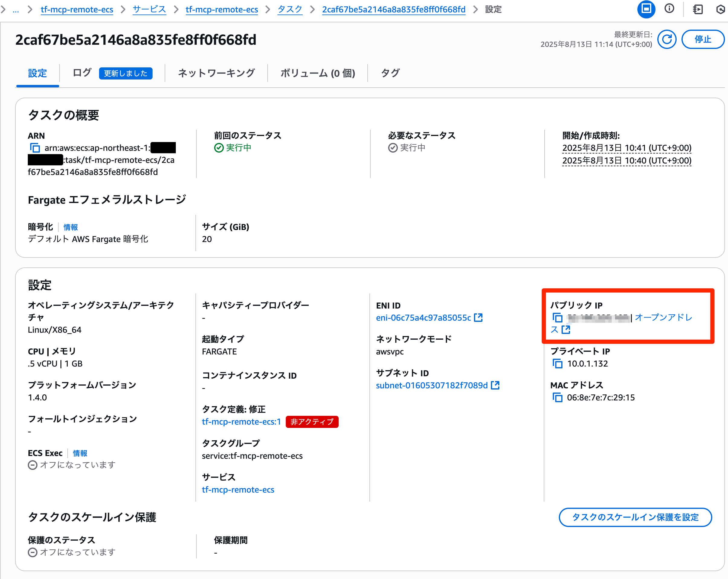Screen dimensions: 728x579
Task: Click the awsvpc network mode value
Action: 390,351
